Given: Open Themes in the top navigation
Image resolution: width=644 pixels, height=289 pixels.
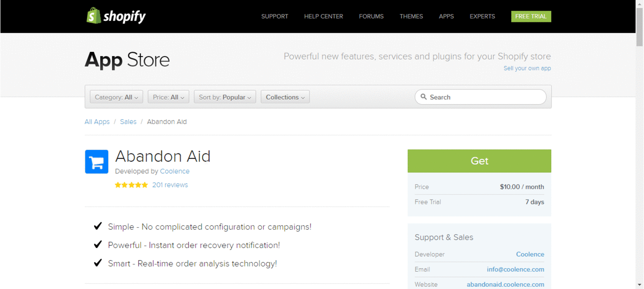Looking at the screenshot, I should point(411,16).
